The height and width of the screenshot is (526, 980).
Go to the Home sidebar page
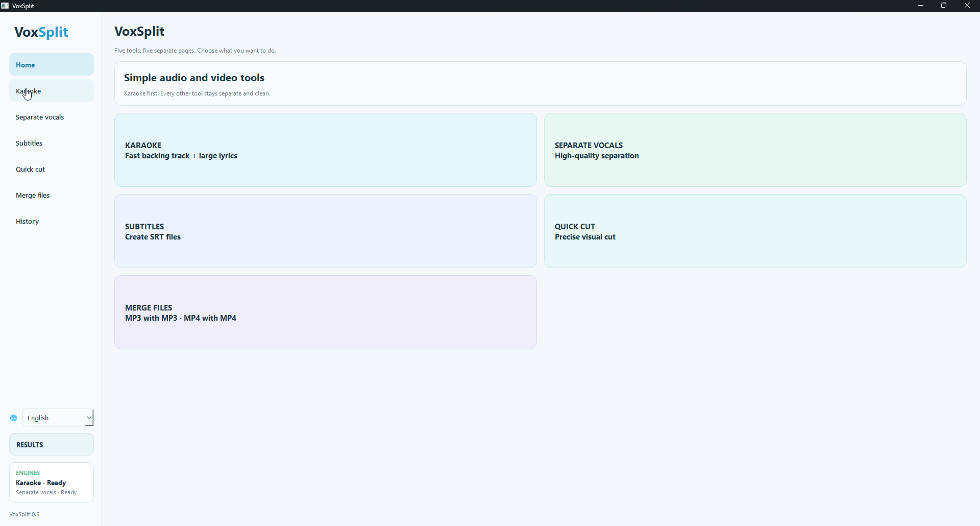(x=52, y=64)
